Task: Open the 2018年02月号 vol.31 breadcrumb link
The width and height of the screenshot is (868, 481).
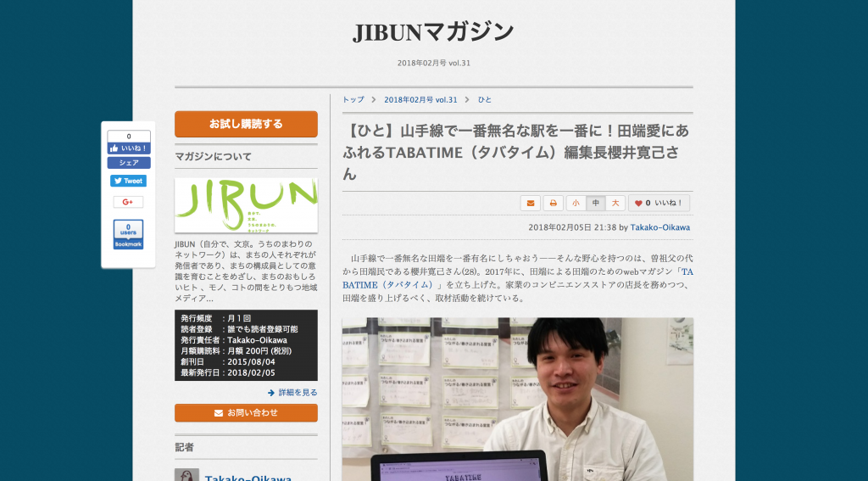Action: (x=420, y=100)
